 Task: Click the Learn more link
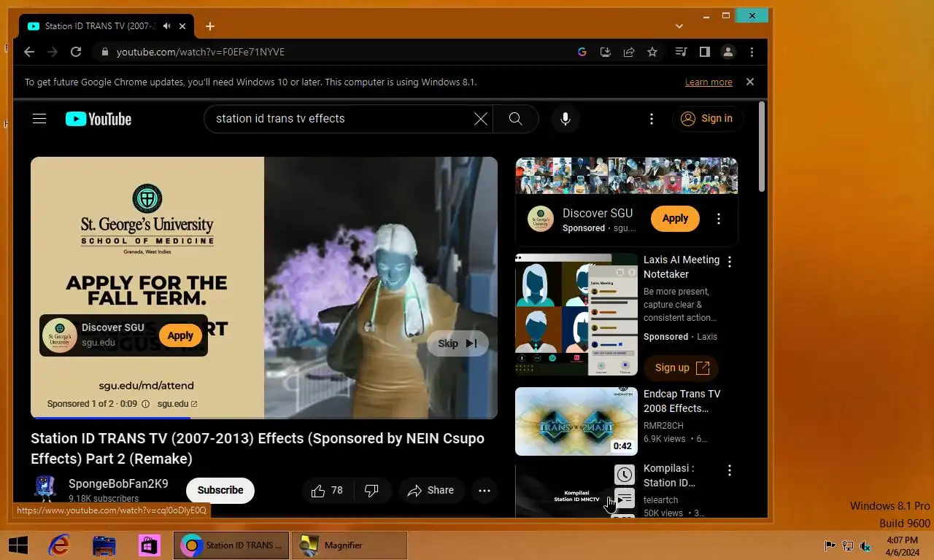tap(709, 82)
